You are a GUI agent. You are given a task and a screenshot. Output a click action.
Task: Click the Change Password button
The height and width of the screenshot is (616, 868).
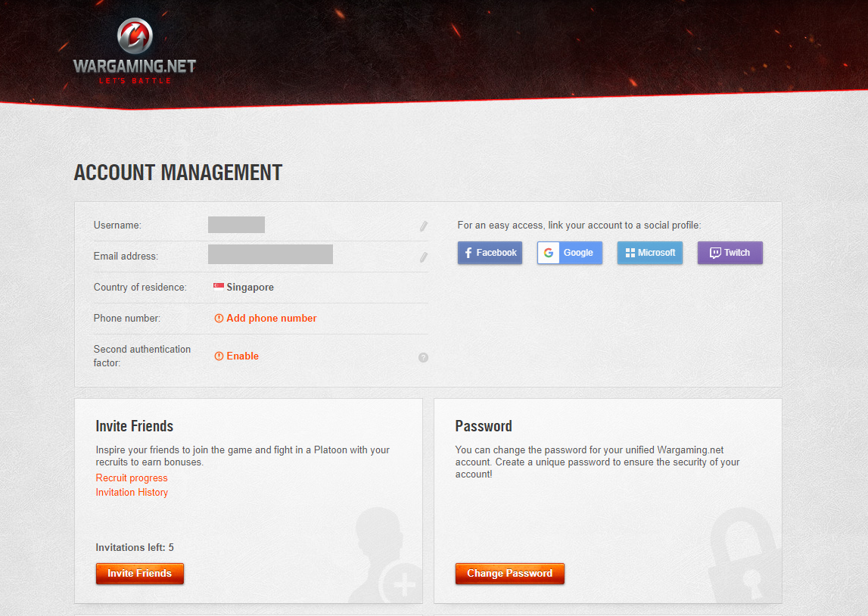(x=510, y=574)
